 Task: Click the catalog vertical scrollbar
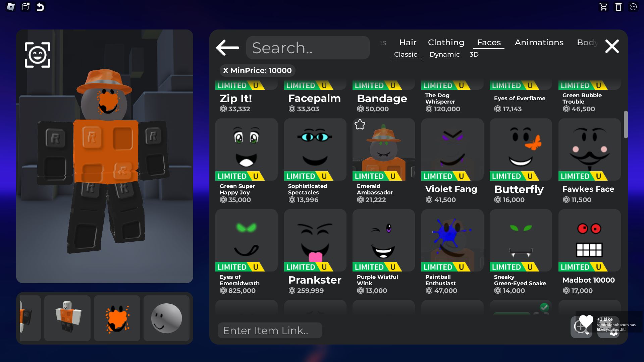click(626, 124)
